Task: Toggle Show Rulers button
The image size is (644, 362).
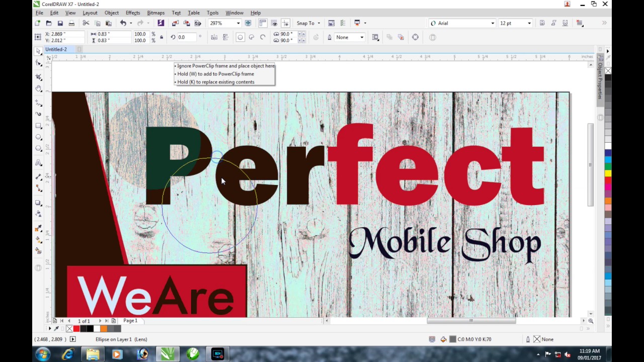Action: 263,23
